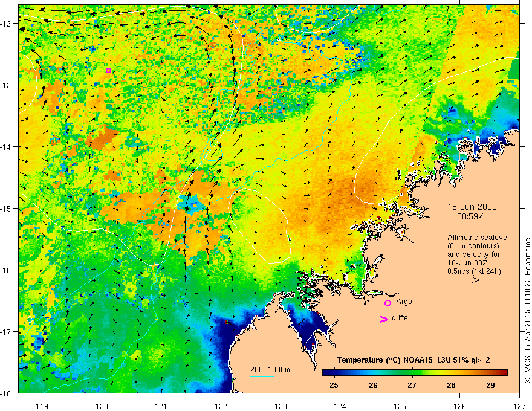The image size is (532, 411).
Task: Click the magenta drifter arrowhead in the legend
Action: pos(383,319)
